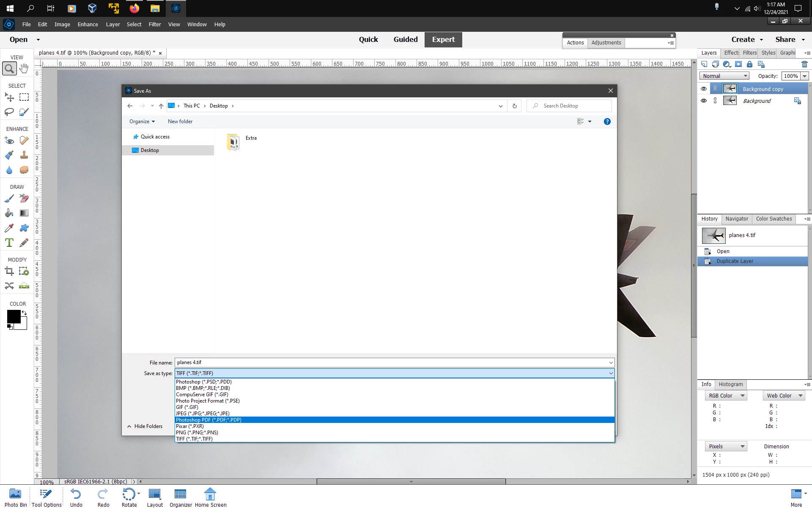Expand the Organize dropdown in Save As
This screenshot has height=508, width=812.
pos(142,121)
